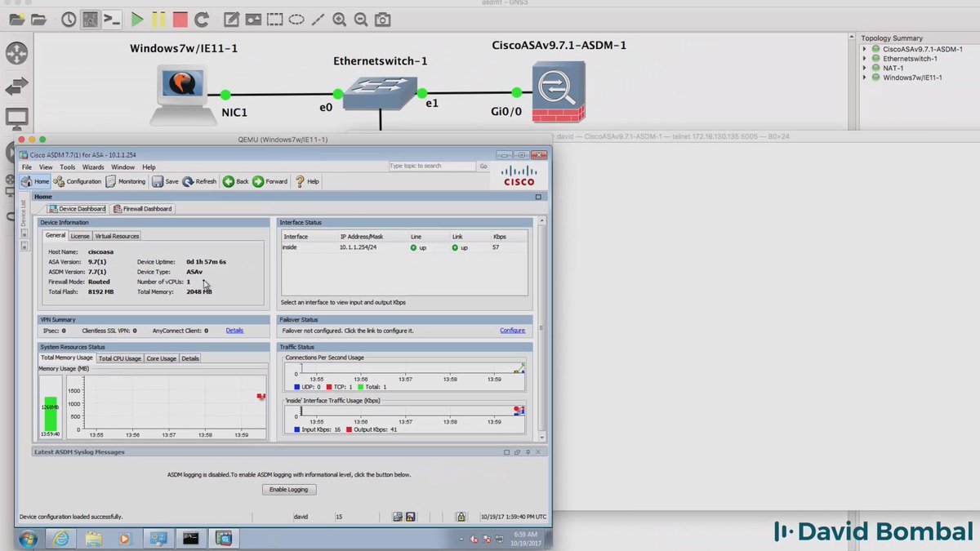Open the ASDM Wizards menu
This screenshot has width=980, height=551.
coord(93,167)
